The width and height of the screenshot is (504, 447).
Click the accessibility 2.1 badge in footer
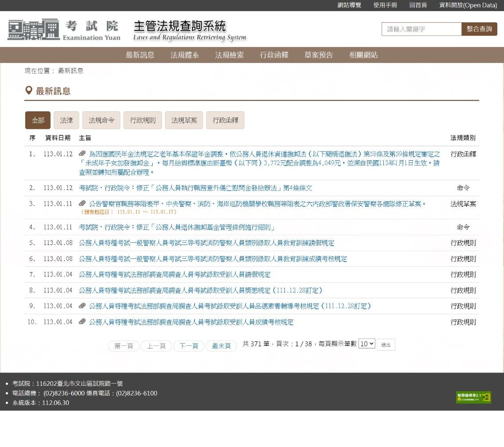(x=473, y=397)
